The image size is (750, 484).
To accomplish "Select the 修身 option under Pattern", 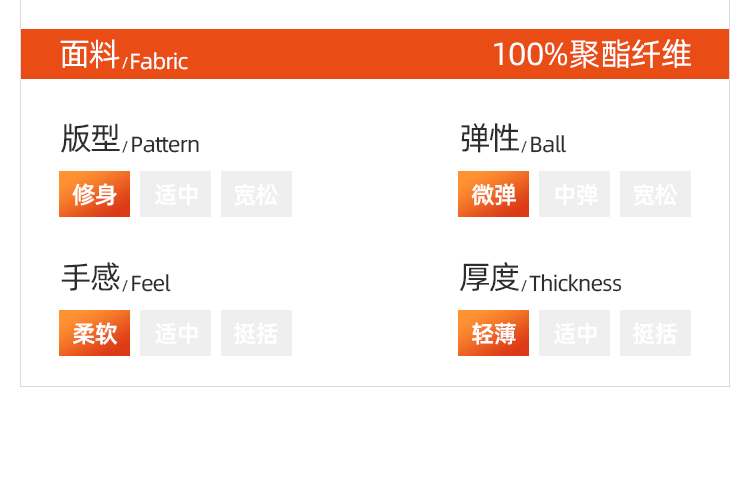I will tap(95, 194).
